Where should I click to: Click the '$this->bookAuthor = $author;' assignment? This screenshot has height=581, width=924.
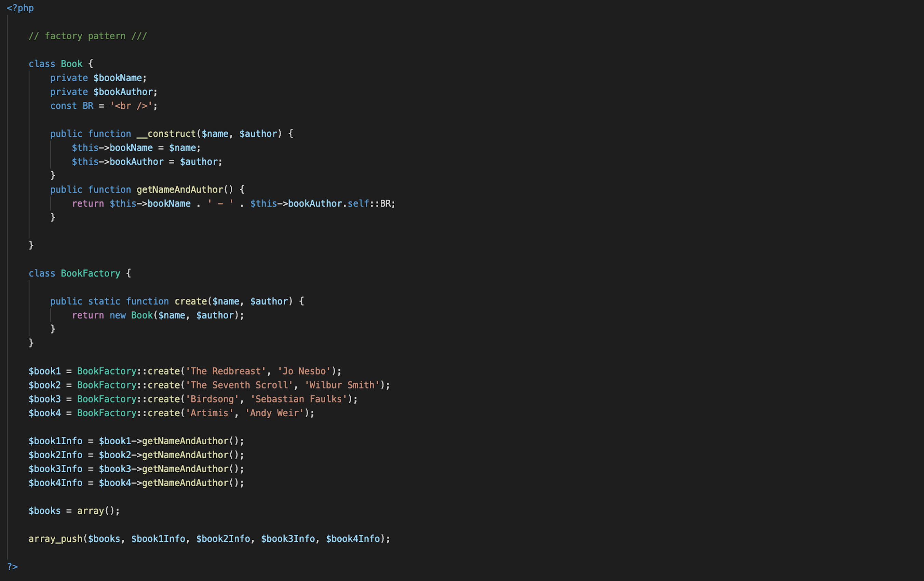pos(147,162)
